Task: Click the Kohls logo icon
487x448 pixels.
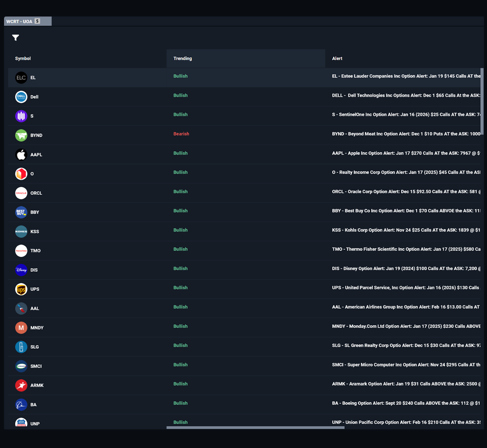Action: click(x=21, y=231)
